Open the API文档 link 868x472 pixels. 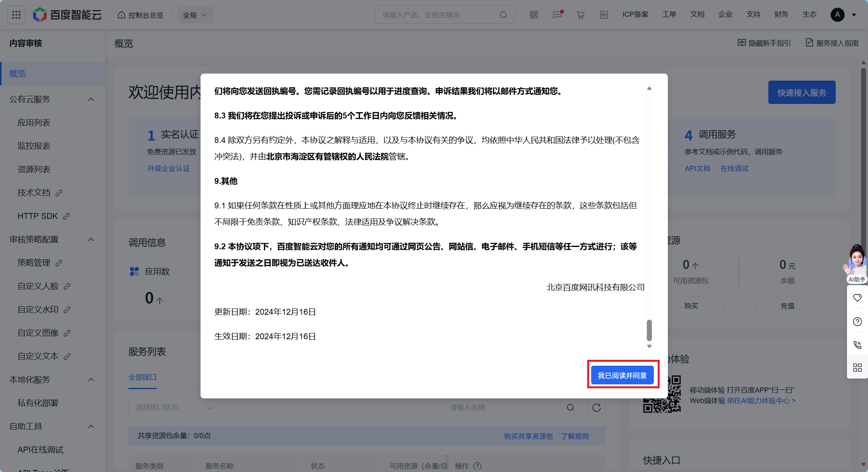(x=697, y=169)
